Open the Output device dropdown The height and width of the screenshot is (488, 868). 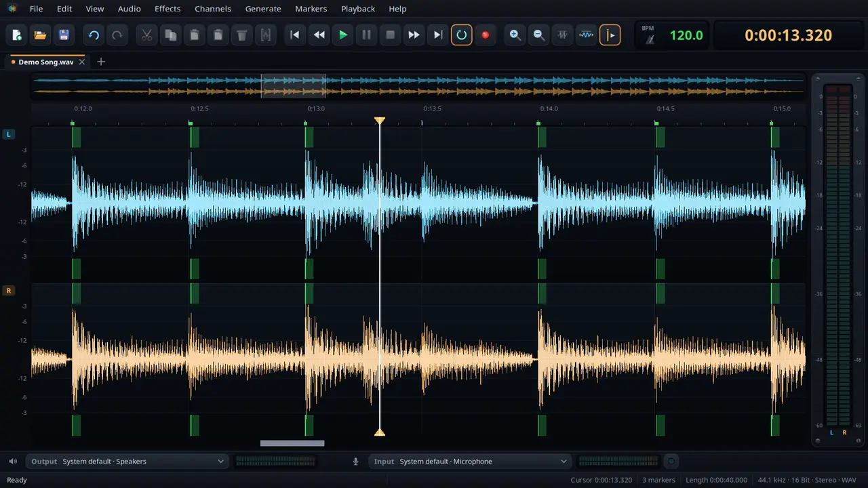point(127,462)
